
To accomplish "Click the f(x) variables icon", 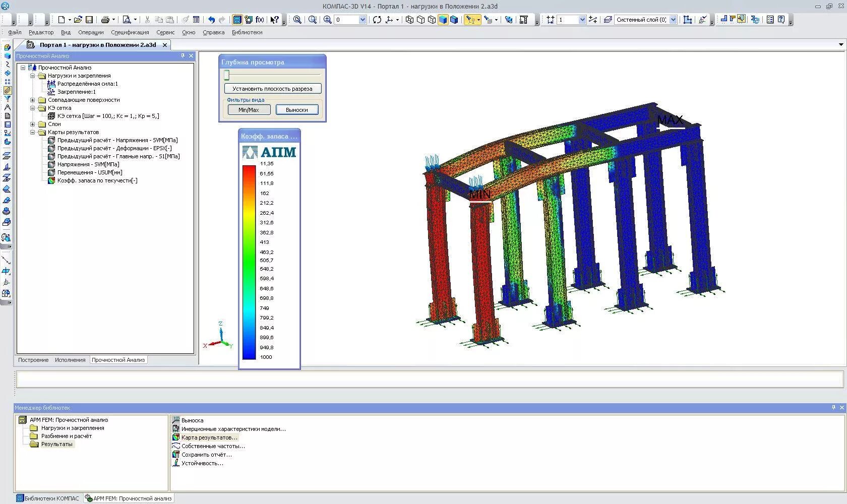I will pos(260,20).
